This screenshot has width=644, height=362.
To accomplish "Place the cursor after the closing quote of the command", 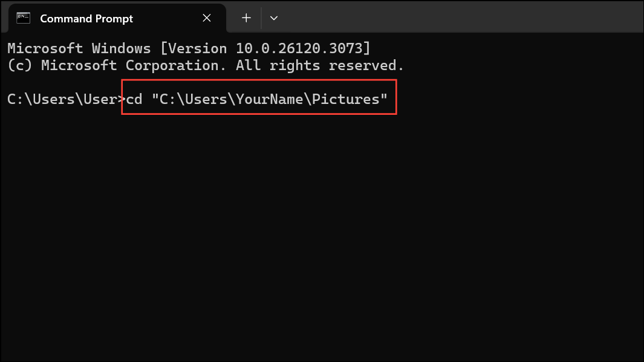I will pos(389,99).
